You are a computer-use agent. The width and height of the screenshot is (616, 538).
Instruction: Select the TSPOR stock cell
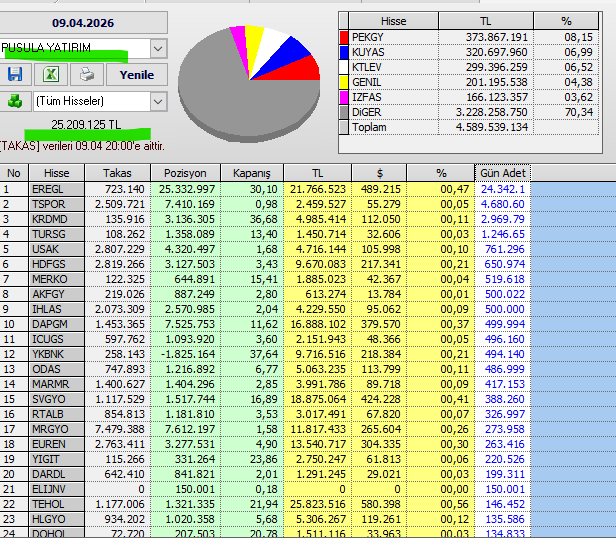[x=57, y=204]
